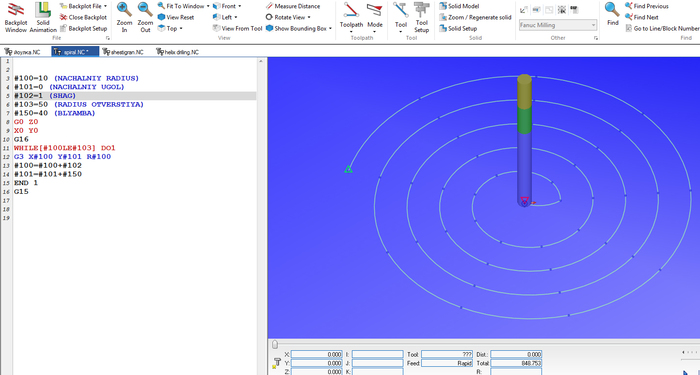Viewport: 700px width, 375px height.
Task: Expand the Fanuc Milling machine dropdown
Action: pyautogui.click(x=593, y=25)
